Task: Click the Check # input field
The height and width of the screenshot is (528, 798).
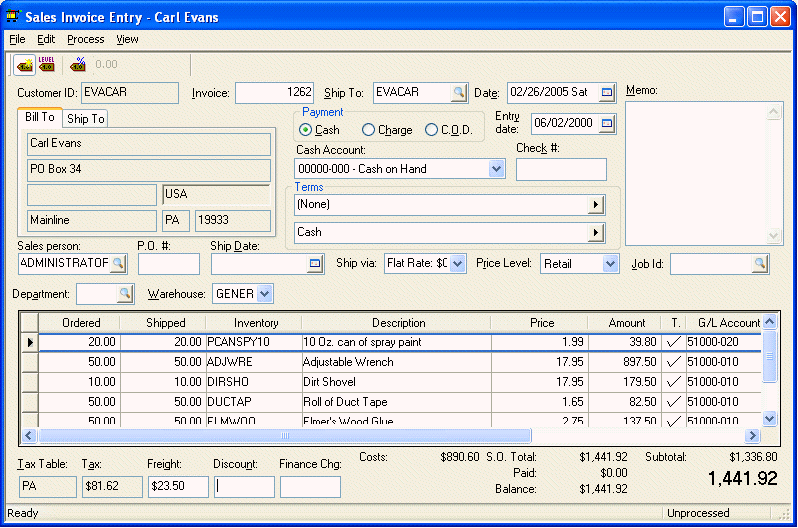Action: (x=561, y=169)
